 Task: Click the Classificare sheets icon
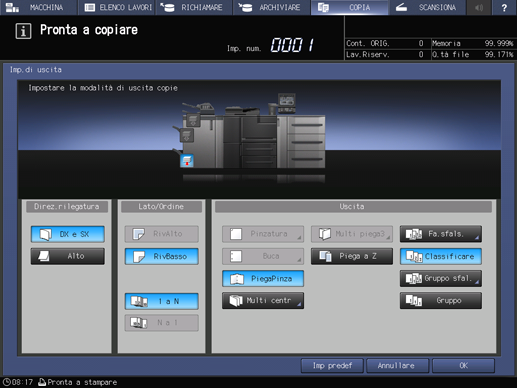414,256
